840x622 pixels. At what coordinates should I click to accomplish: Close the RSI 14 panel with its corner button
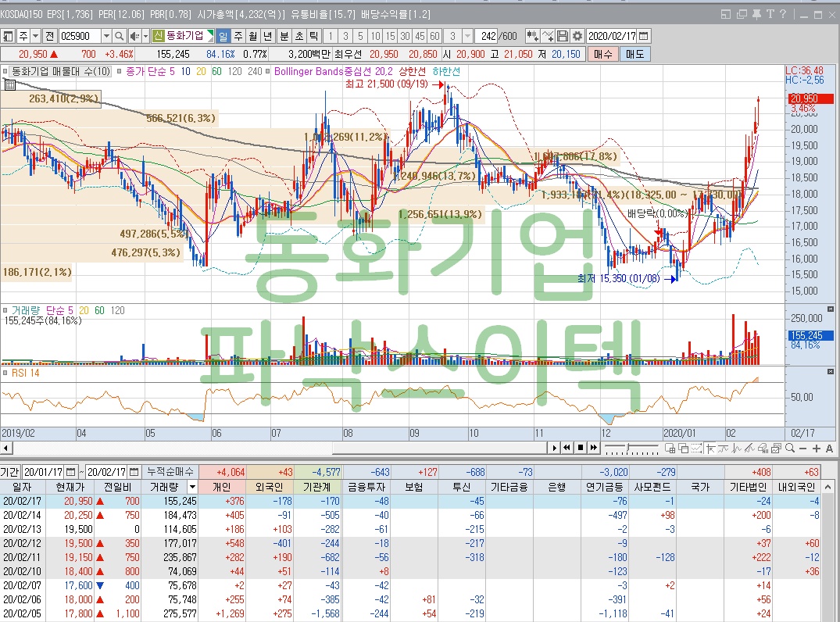(x=831, y=371)
